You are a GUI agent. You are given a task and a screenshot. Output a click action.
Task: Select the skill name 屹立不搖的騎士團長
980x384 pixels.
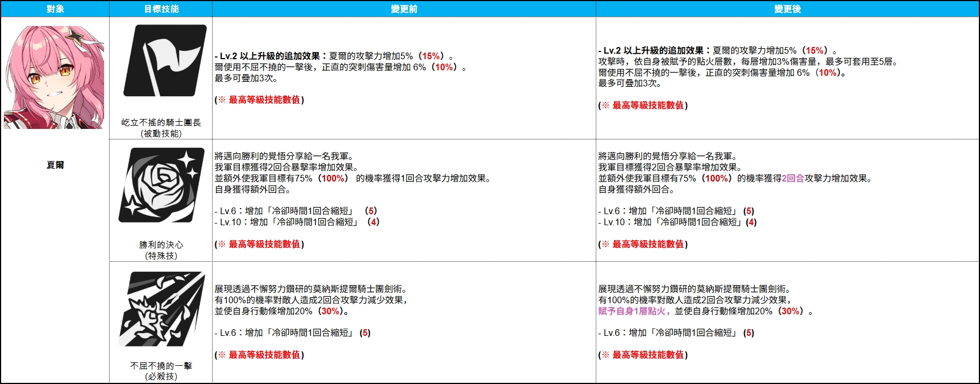161,122
